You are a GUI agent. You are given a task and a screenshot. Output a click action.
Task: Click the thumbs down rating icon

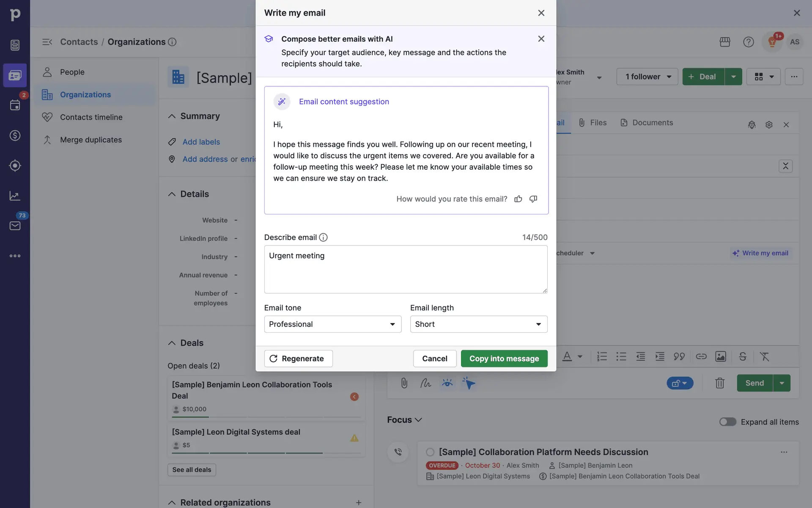coord(533,199)
